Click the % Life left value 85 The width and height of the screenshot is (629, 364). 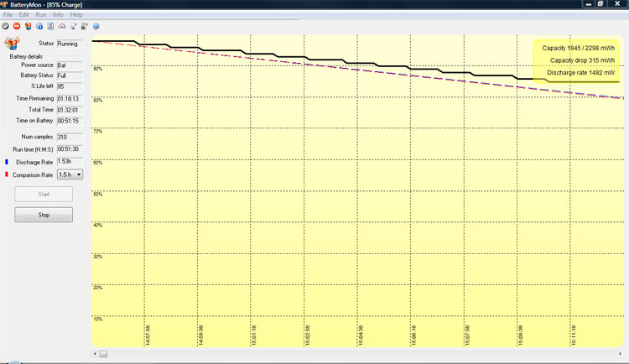point(70,86)
